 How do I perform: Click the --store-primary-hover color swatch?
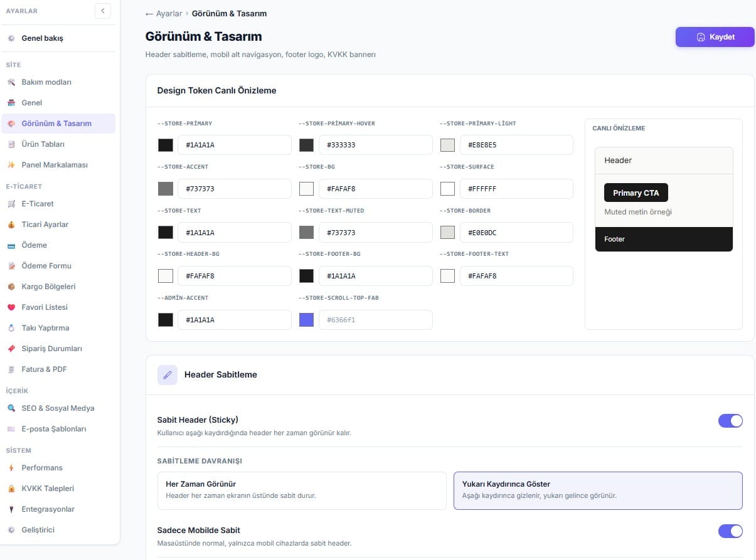[306, 145]
